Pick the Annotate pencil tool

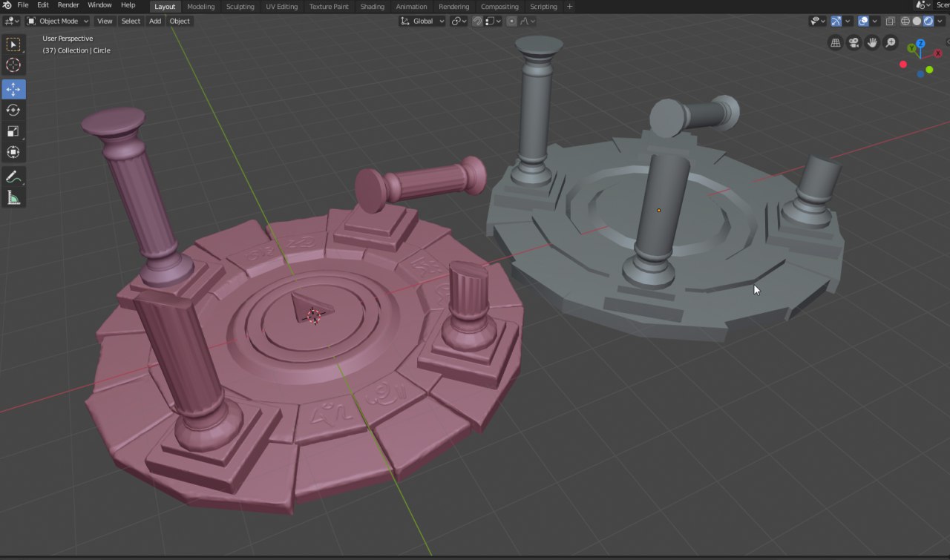coord(13,177)
